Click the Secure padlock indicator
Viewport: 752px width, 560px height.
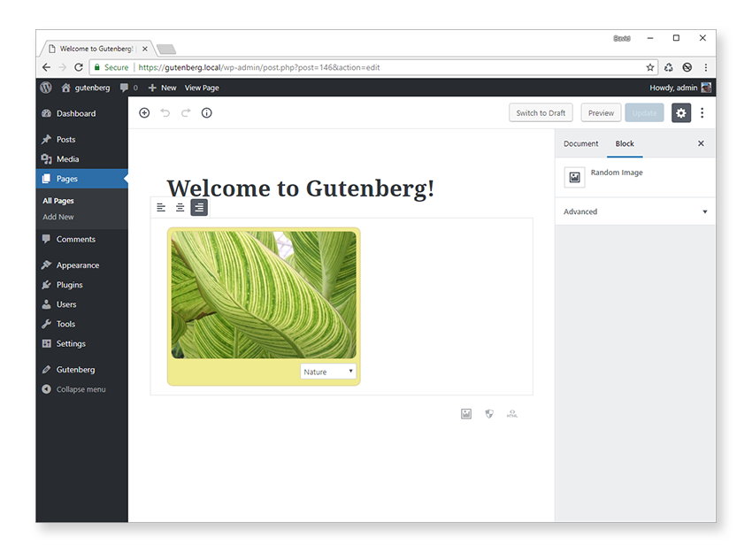coord(111,67)
